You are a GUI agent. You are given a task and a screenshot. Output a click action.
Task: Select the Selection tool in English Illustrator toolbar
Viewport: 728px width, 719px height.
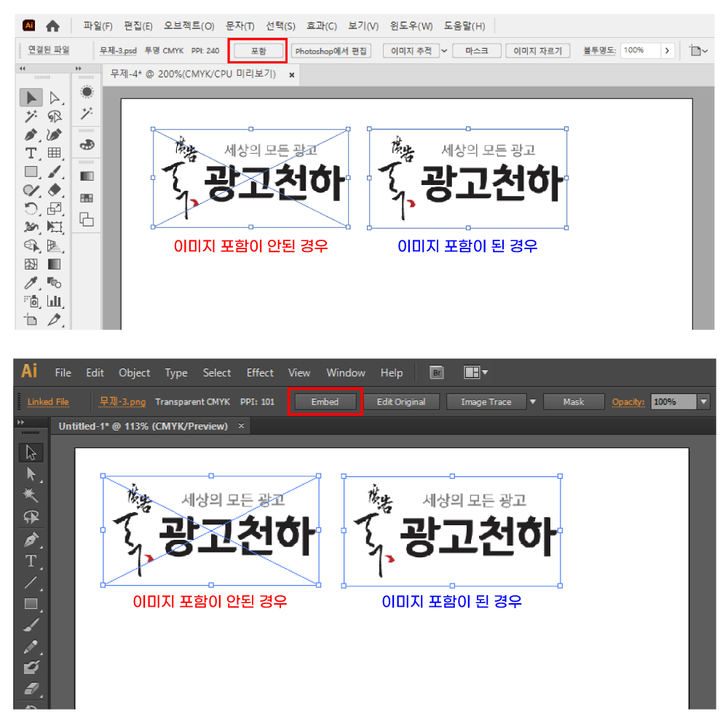click(31, 452)
